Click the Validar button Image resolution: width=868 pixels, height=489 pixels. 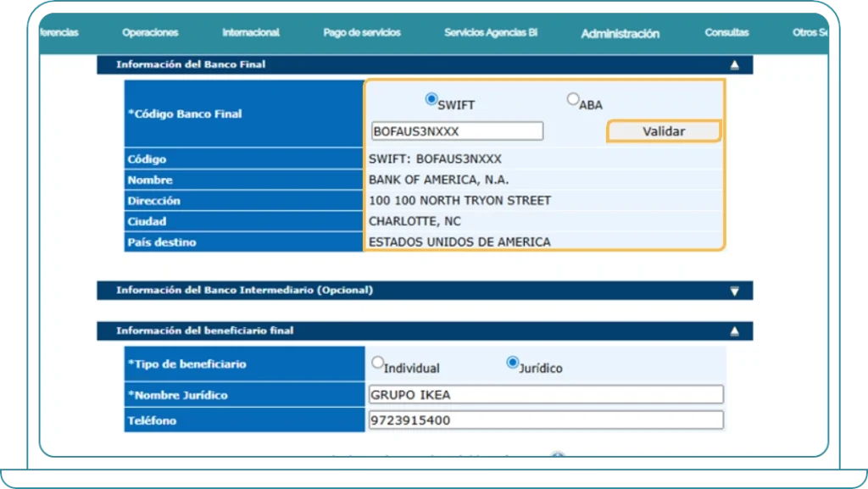tap(665, 131)
